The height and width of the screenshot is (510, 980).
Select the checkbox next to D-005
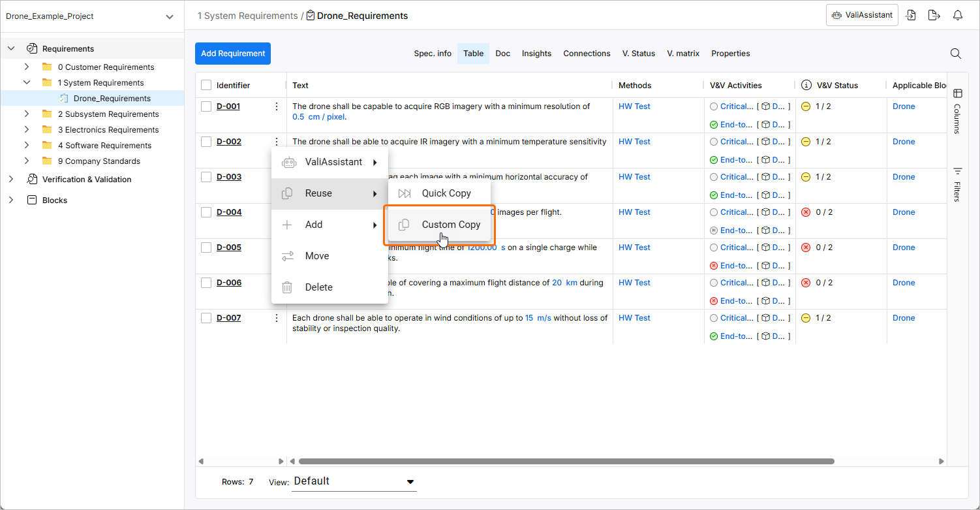(206, 247)
